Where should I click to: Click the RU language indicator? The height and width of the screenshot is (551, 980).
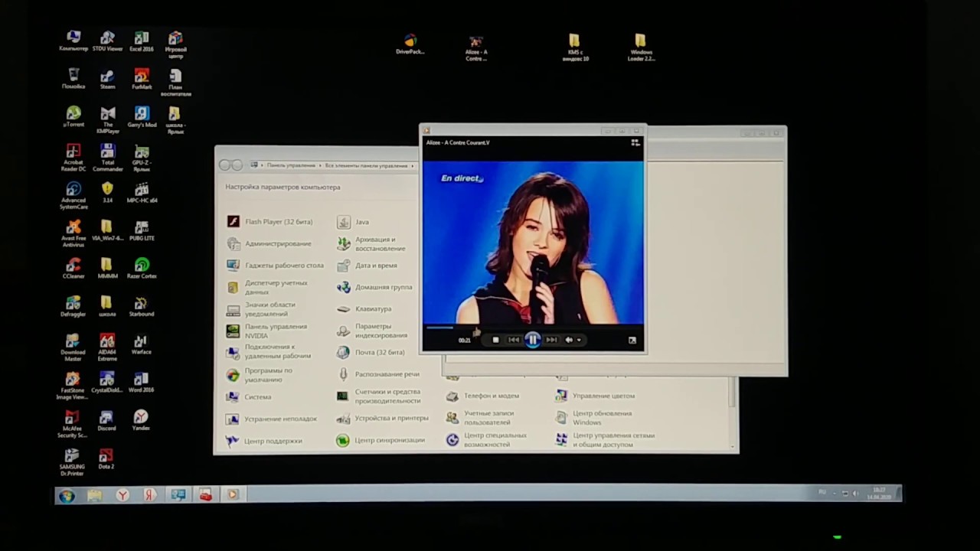[822, 492]
